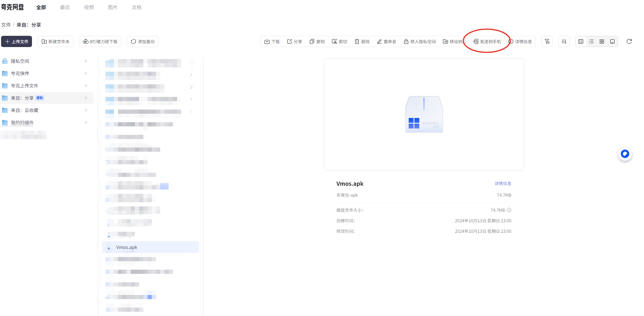644x316 pixels.
Task: Switch to the 视频 tab
Action: [x=89, y=7]
